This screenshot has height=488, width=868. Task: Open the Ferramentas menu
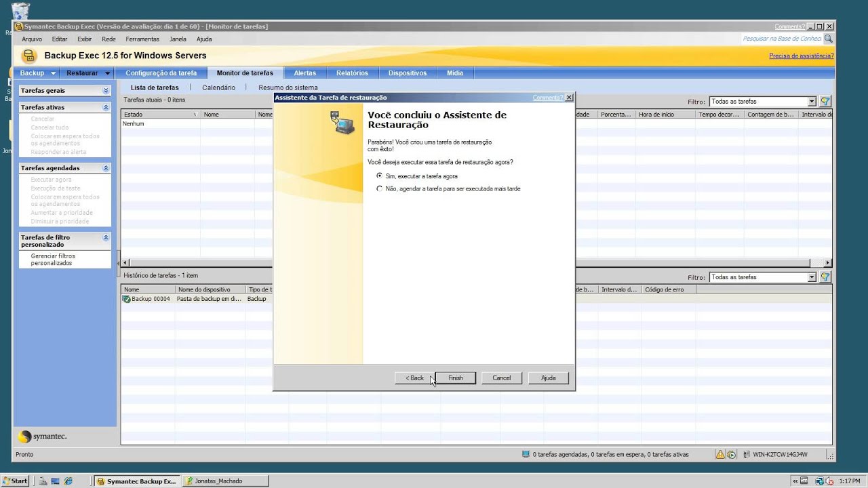[142, 39]
